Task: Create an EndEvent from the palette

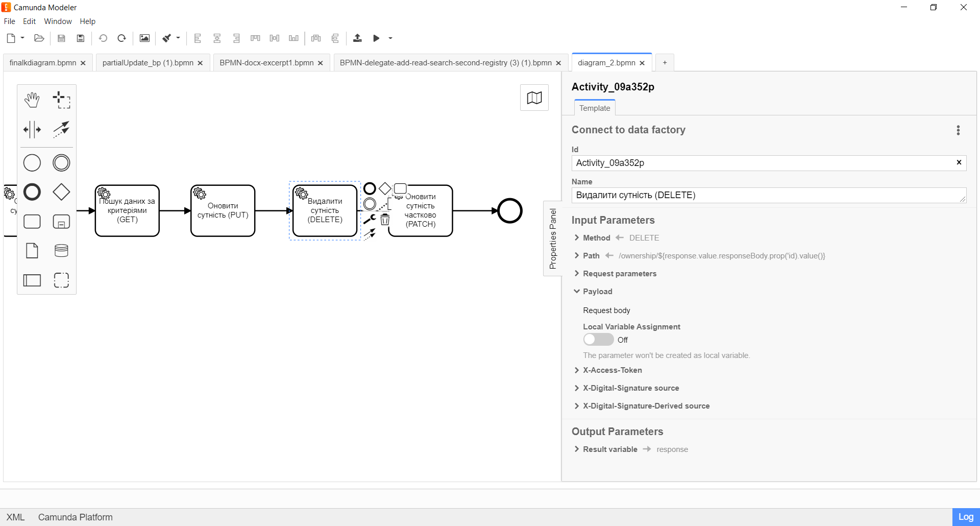Action: 32,192
